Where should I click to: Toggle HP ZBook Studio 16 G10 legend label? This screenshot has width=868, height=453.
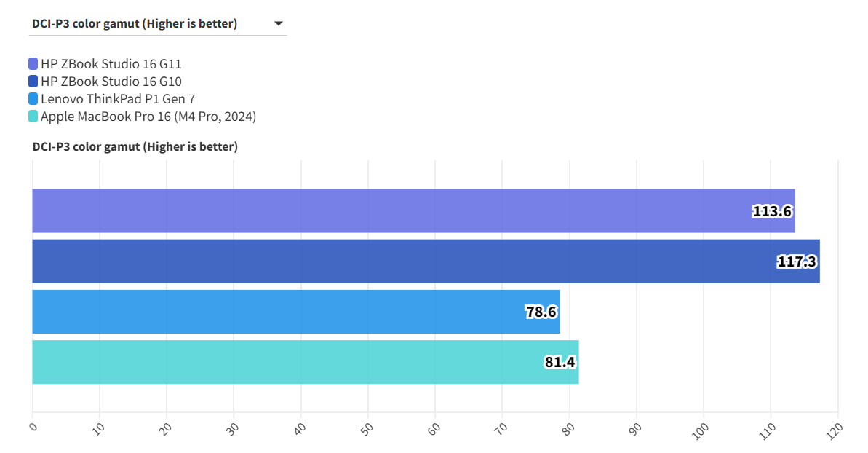pyautogui.click(x=111, y=82)
